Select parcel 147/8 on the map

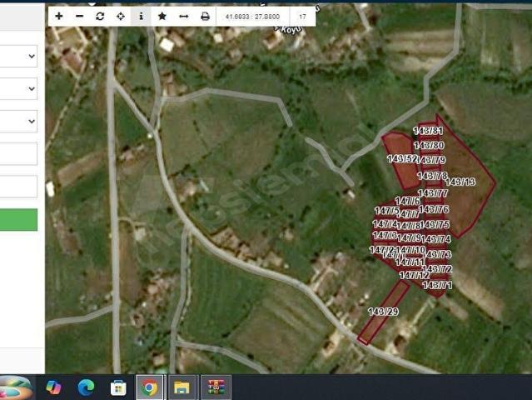click(x=409, y=226)
